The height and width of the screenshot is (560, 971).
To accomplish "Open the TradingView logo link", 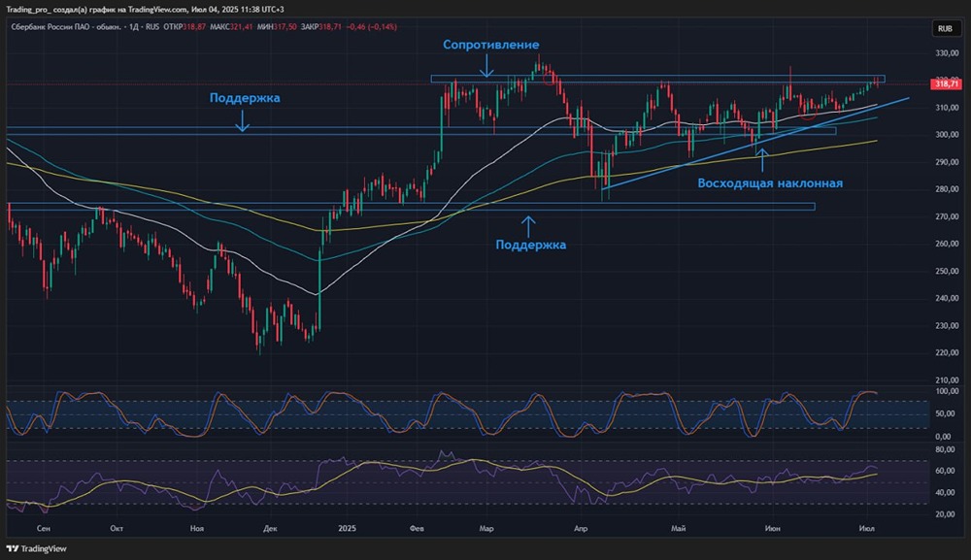I will coord(36,549).
